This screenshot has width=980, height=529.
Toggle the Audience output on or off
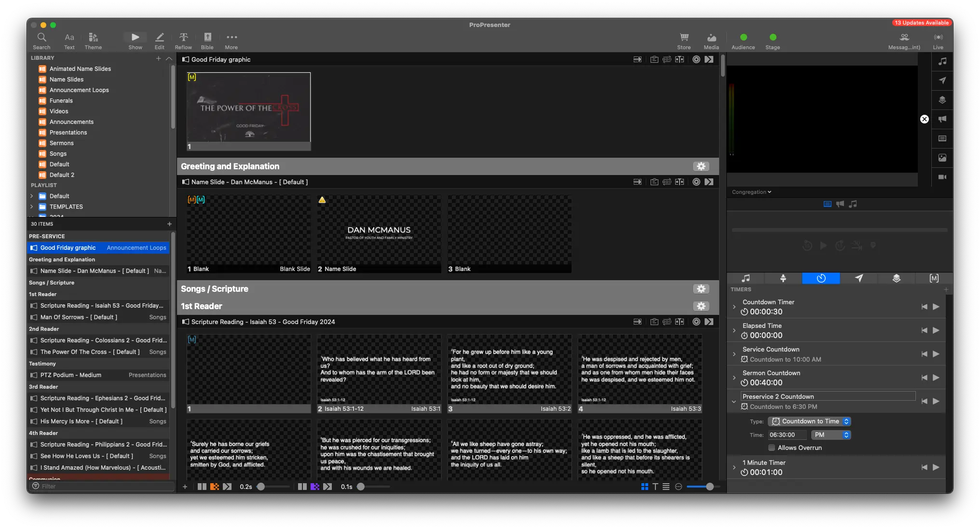coord(743,41)
